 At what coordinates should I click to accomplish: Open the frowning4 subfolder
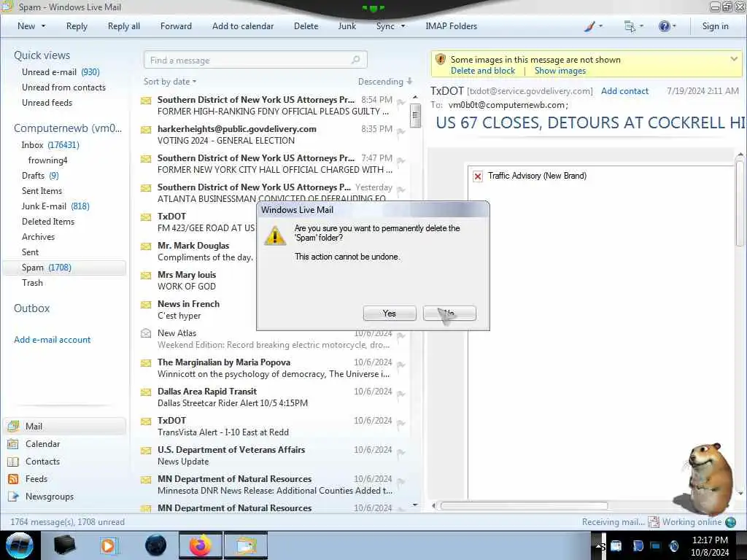tap(47, 160)
